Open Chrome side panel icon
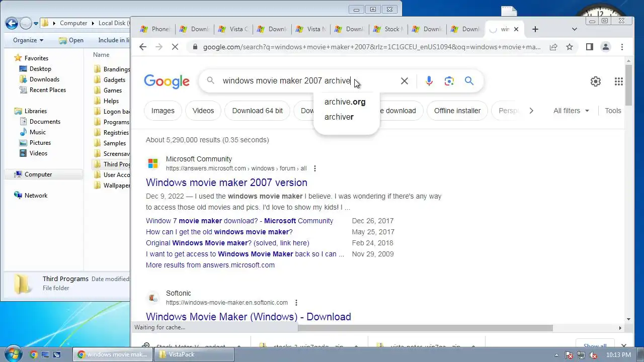Image resolution: width=644 pixels, height=362 pixels. (590, 47)
